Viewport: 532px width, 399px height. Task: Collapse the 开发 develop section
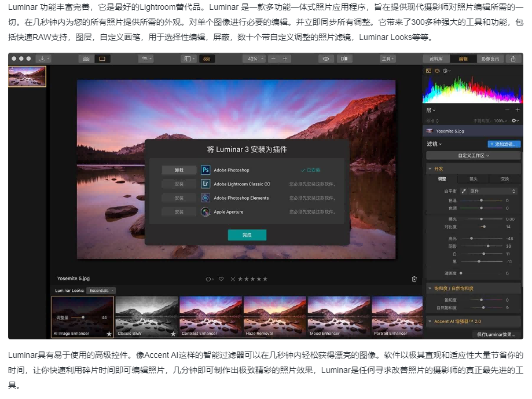pyautogui.click(x=430, y=169)
